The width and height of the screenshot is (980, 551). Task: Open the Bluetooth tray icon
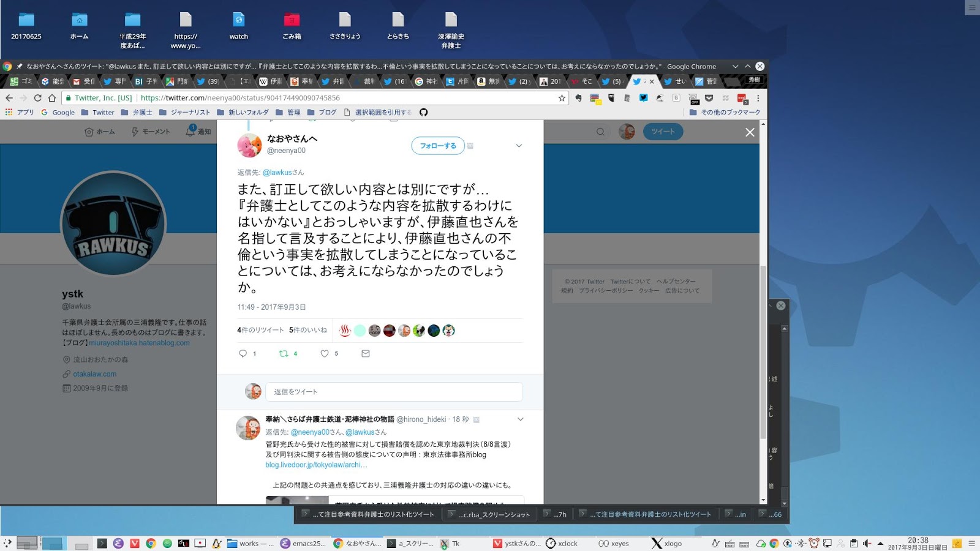pyautogui.click(x=801, y=543)
